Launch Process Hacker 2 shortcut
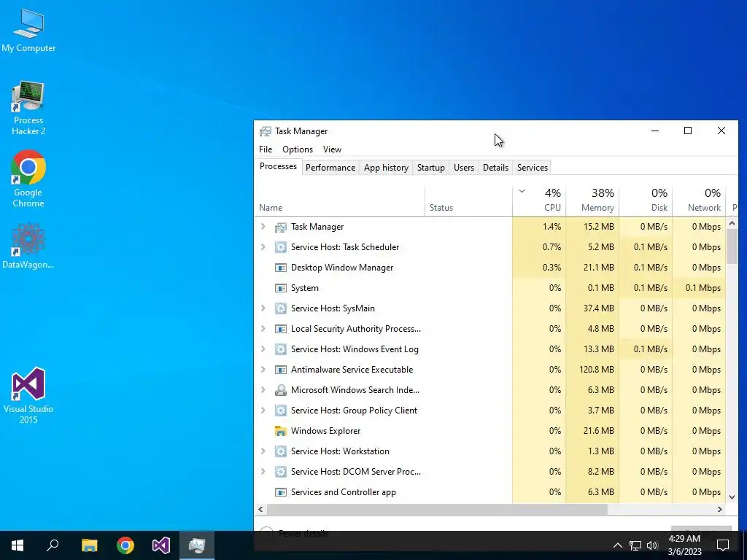 pyautogui.click(x=28, y=108)
